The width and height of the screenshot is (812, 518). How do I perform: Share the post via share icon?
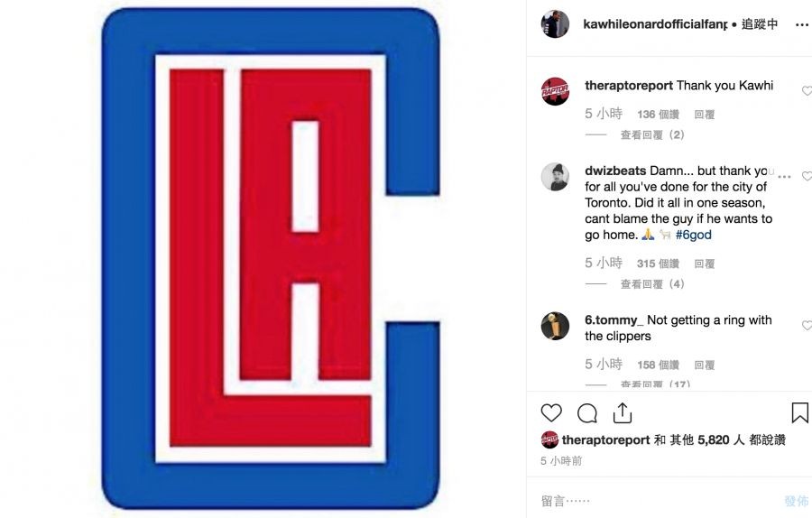pos(623,412)
